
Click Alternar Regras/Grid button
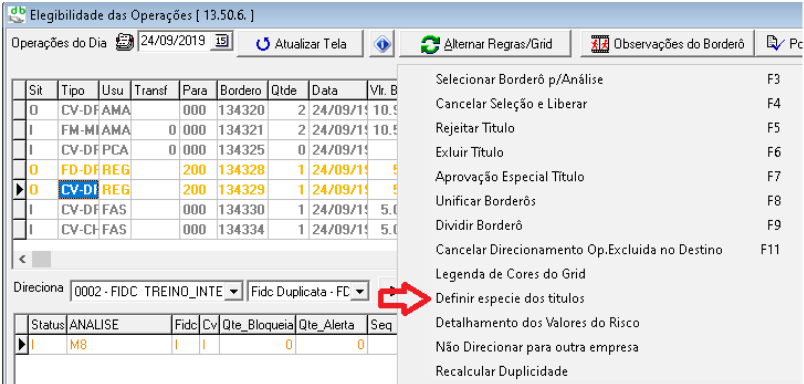click(x=486, y=44)
